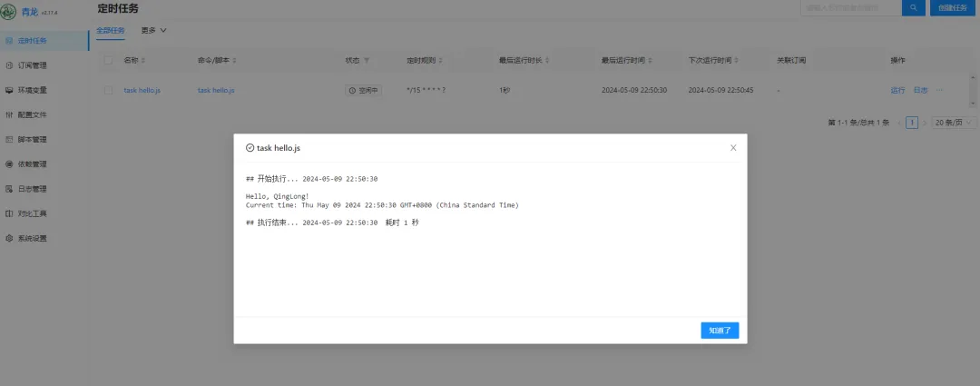Open 脚本管理 from the sidebar
Screen dimensions: 980x386
(32, 140)
